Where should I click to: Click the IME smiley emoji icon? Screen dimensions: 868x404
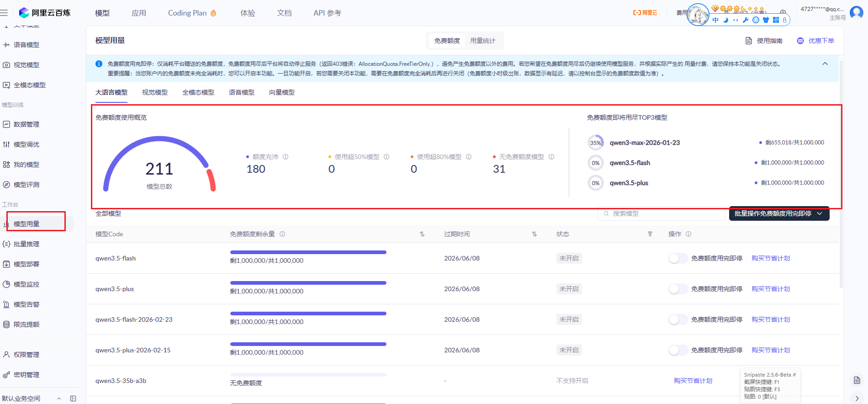[756, 20]
